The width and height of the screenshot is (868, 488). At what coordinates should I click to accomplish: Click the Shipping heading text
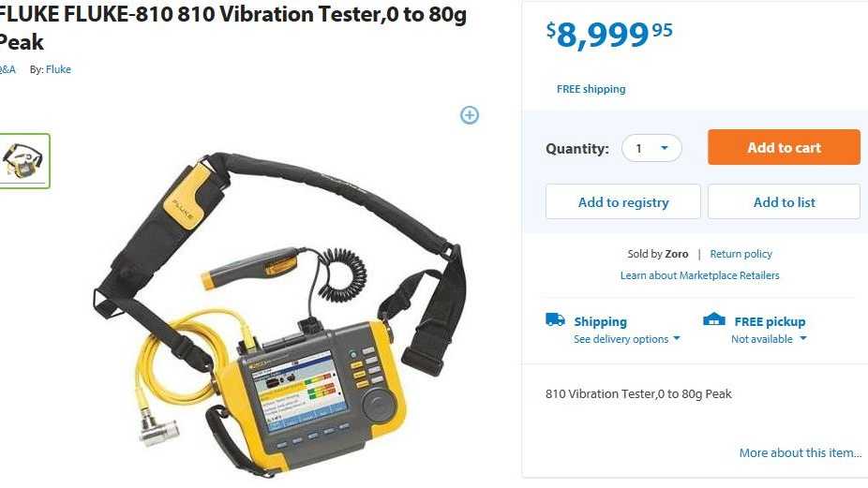pyautogui.click(x=601, y=321)
